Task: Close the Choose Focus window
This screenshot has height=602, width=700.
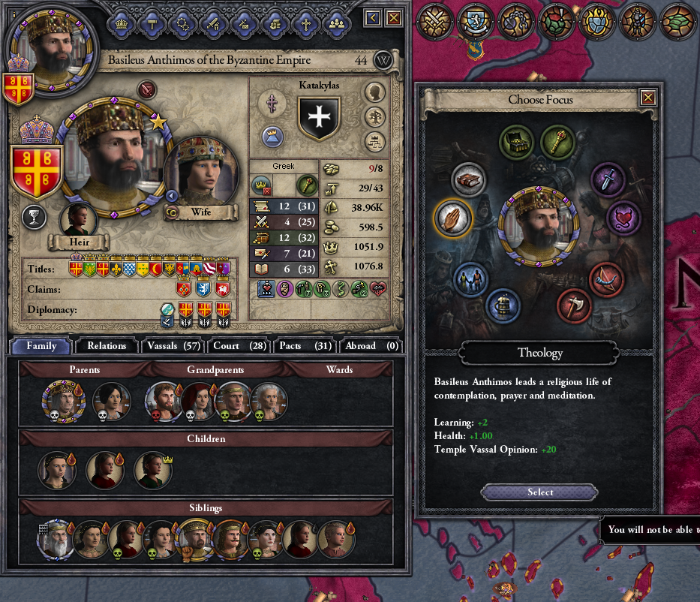Action: click(x=648, y=98)
